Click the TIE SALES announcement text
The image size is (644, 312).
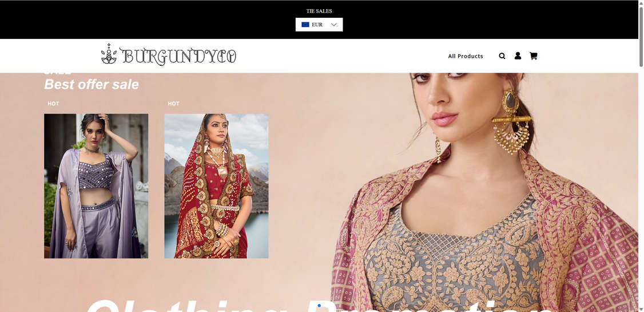(x=319, y=11)
